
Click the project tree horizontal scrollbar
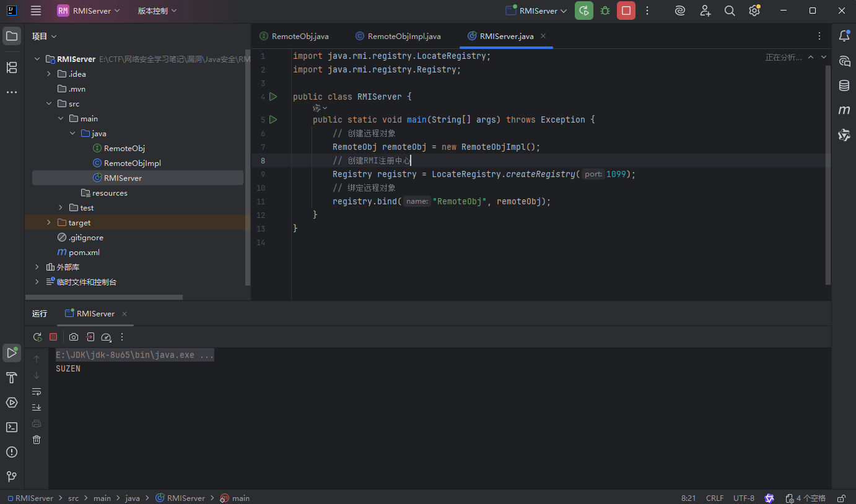[105, 297]
